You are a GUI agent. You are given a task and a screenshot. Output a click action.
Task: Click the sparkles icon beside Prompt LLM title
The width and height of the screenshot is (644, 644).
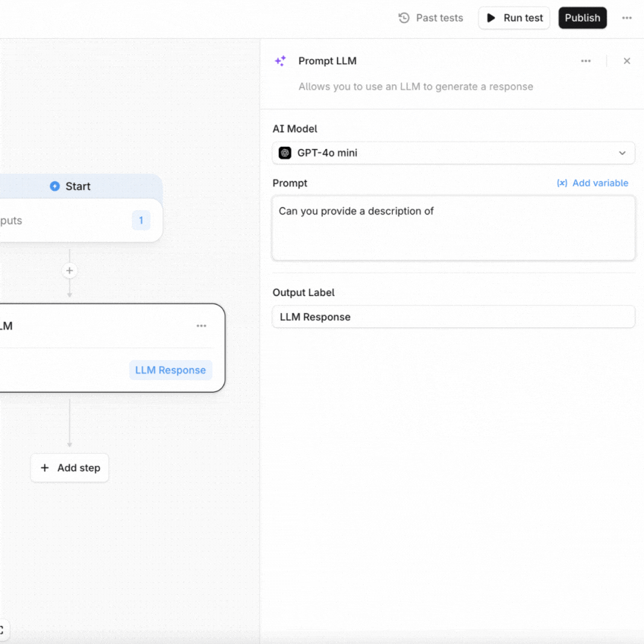tap(280, 60)
